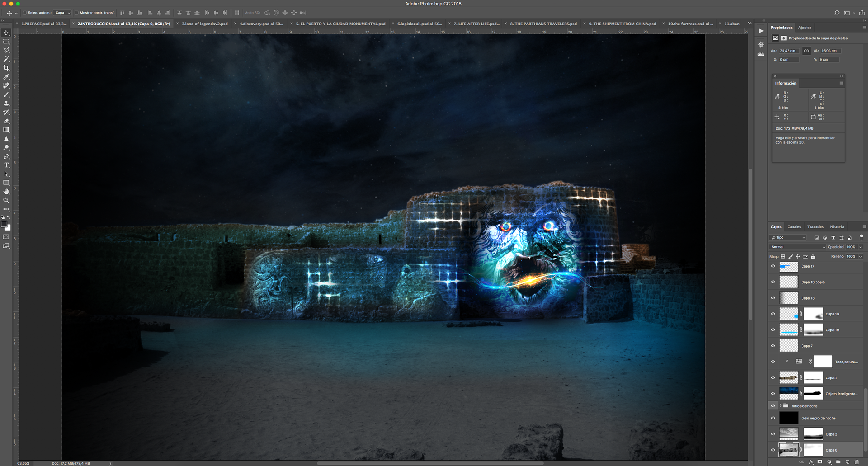Select the Healing Brush tool

pyautogui.click(x=6, y=85)
